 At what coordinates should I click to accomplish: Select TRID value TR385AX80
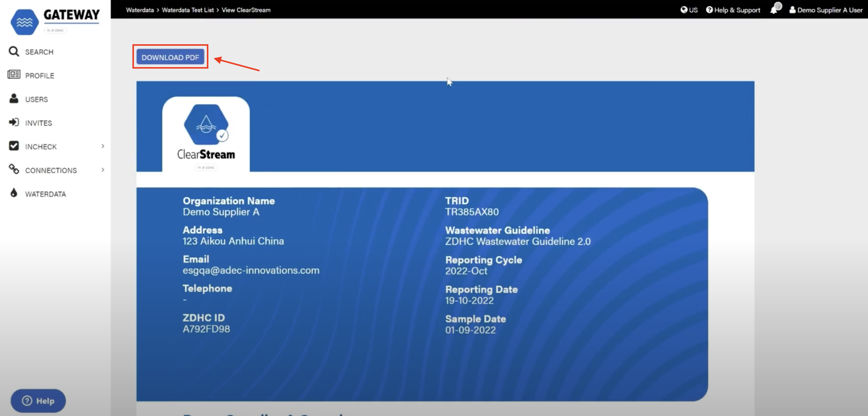(x=472, y=212)
